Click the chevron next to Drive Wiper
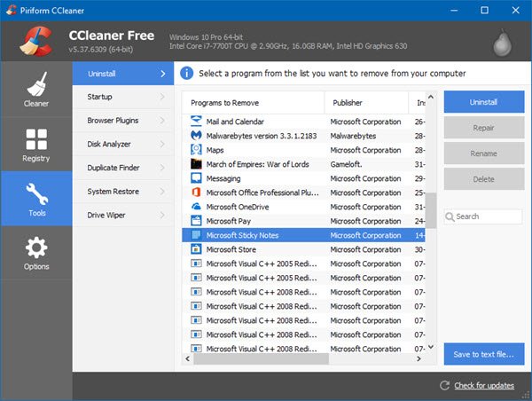 pyautogui.click(x=162, y=215)
